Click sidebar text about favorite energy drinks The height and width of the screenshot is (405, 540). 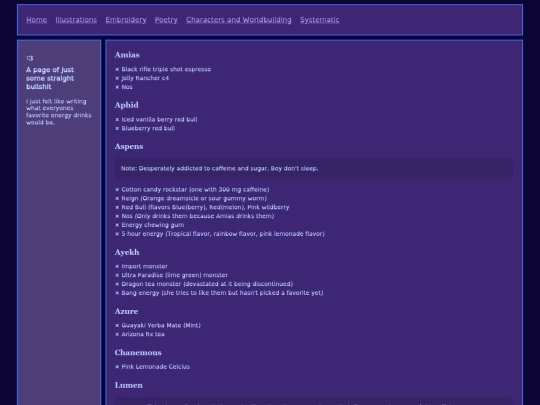click(x=59, y=112)
